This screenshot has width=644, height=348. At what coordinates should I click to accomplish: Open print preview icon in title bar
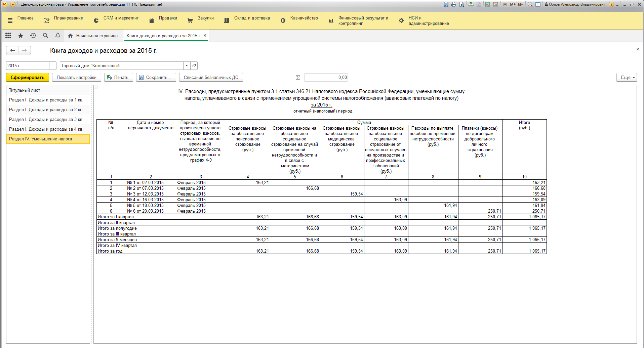pyautogui.click(x=462, y=4)
